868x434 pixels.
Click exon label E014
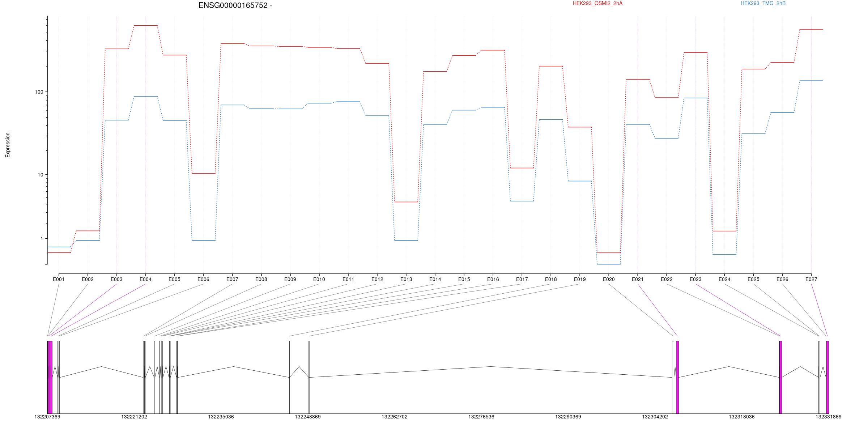(435, 279)
